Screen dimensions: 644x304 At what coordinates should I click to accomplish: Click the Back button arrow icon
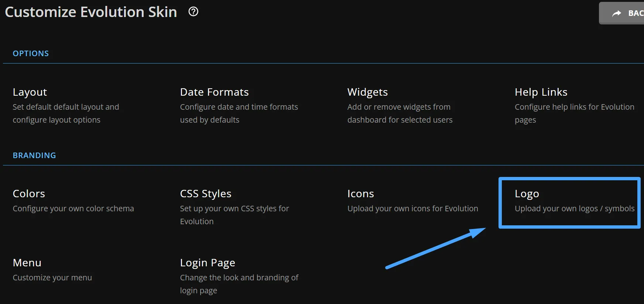coord(617,13)
